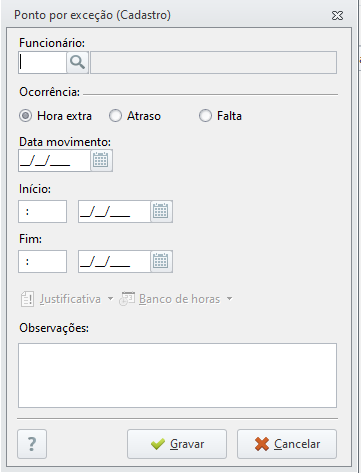Click the Data movimento date field
This screenshot has height=473, width=361.
coord(55,161)
